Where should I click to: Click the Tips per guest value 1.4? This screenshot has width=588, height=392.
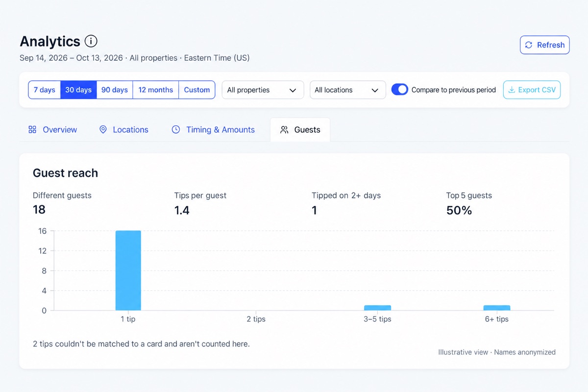tap(182, 210)
